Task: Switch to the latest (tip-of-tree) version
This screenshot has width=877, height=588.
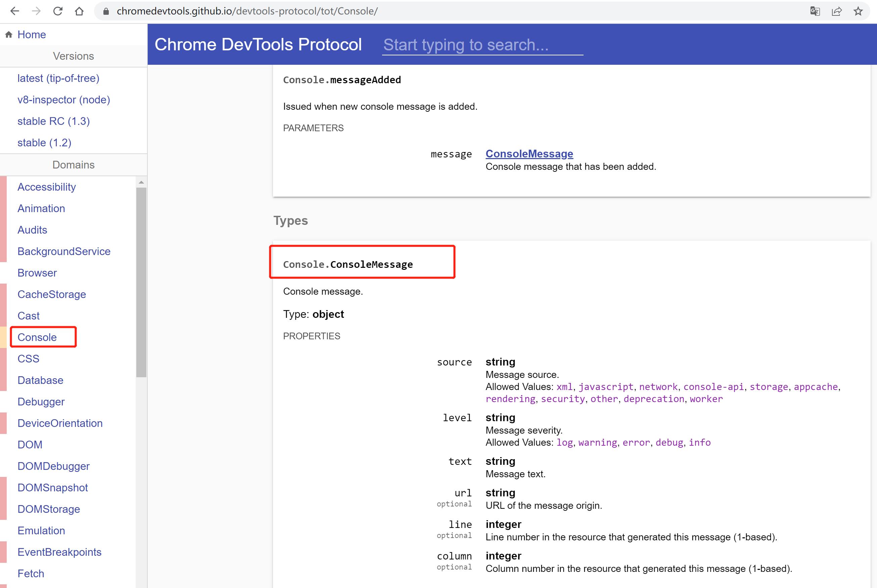Action: [x=58, y=78]
